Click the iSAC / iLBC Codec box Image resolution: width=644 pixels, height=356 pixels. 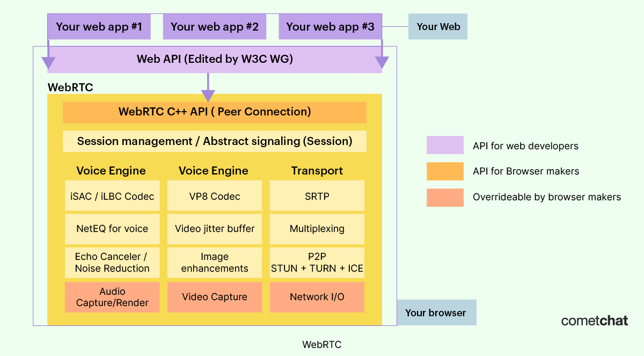112,196
